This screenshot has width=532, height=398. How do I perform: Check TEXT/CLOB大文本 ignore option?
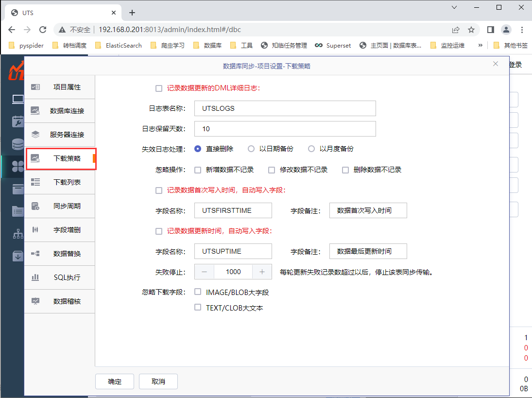(x=198, y=308)
